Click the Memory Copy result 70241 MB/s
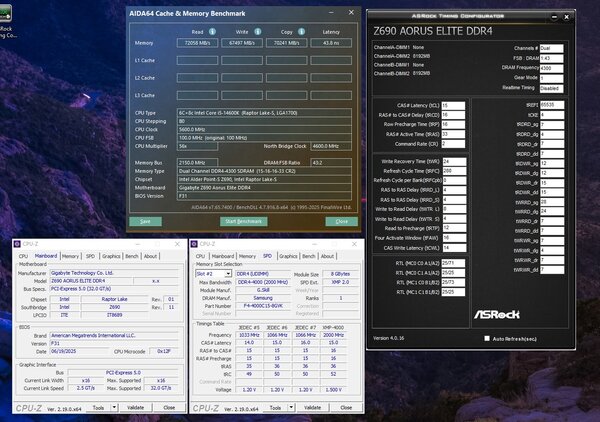600x422 pixels. [287, 43]
